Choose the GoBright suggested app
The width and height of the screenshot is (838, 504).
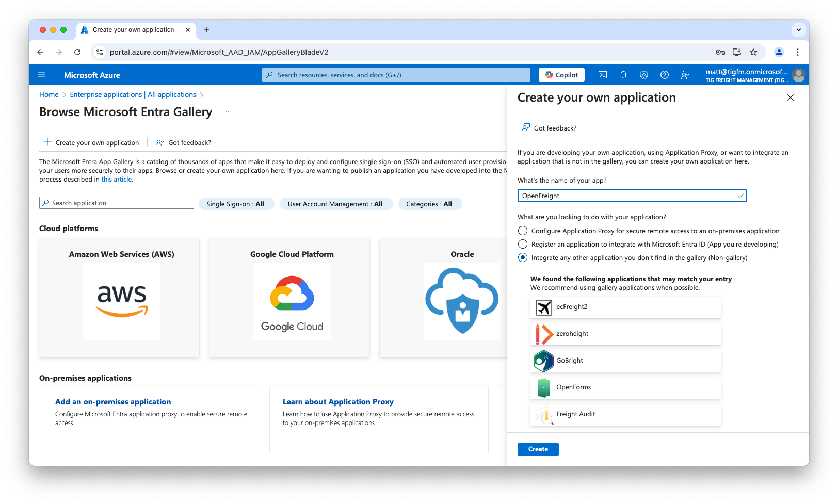tap(625, 361)
